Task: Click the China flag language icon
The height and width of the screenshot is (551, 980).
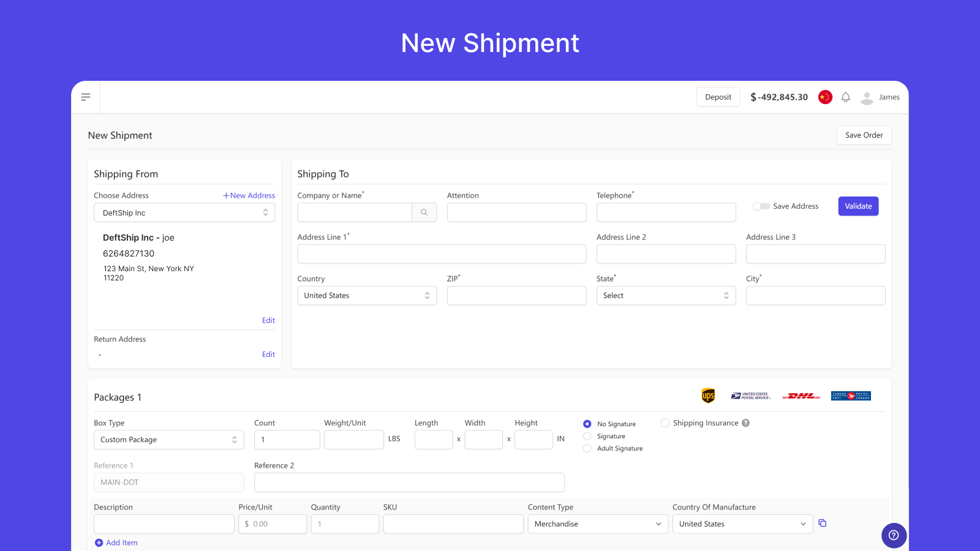Action: (x=825, y=97)
